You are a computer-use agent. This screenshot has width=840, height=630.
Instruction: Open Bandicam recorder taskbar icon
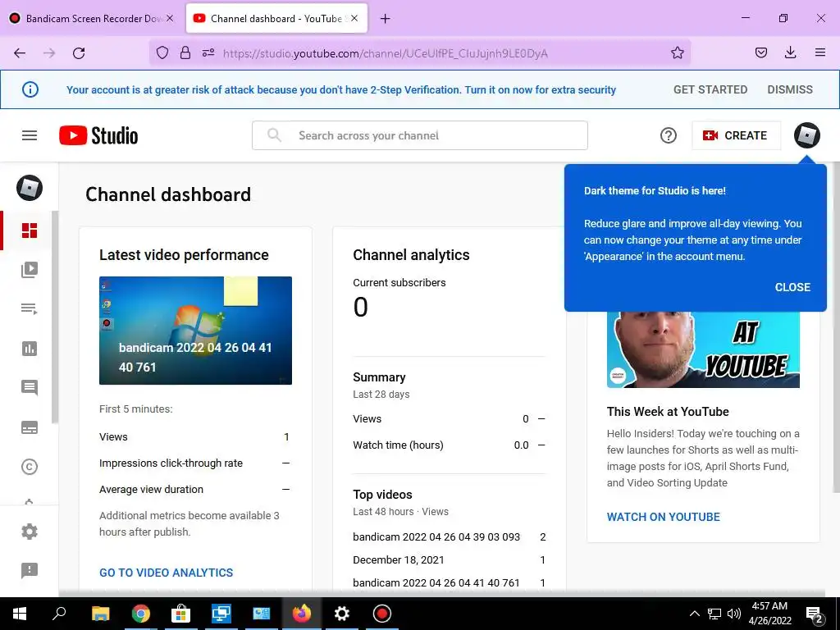click(x=382, y=614)
